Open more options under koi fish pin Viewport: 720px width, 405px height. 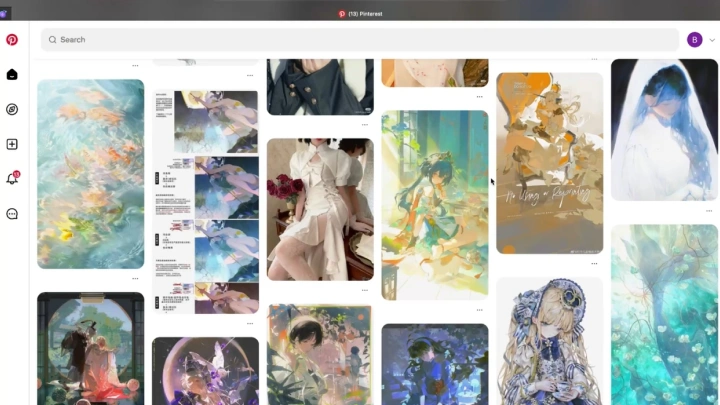pyautogui.click(x=135, y=278)
